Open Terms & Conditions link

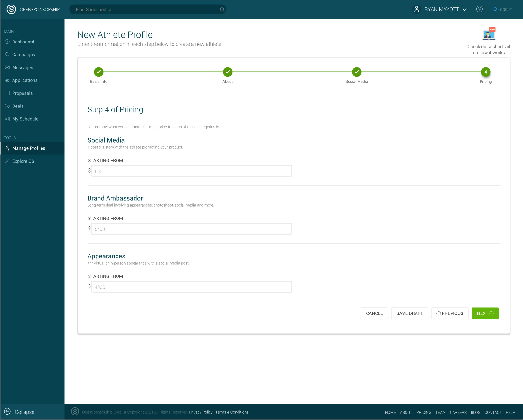pos(232,412)
